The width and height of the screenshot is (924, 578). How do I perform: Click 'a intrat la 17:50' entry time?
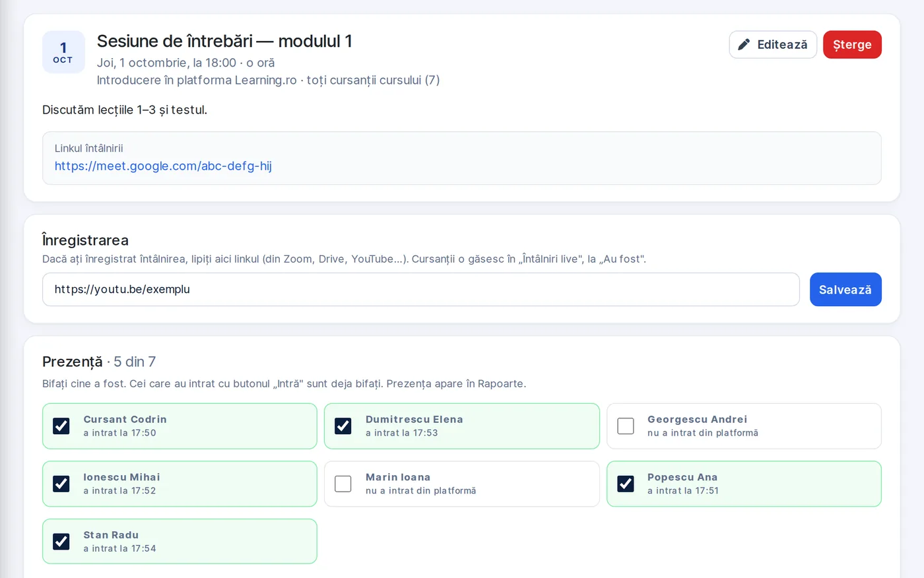click(x=120, y=434)
